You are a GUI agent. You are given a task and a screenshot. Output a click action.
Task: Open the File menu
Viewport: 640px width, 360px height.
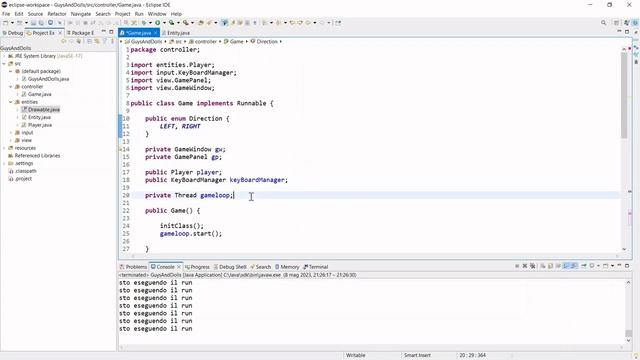click(6, 14)
